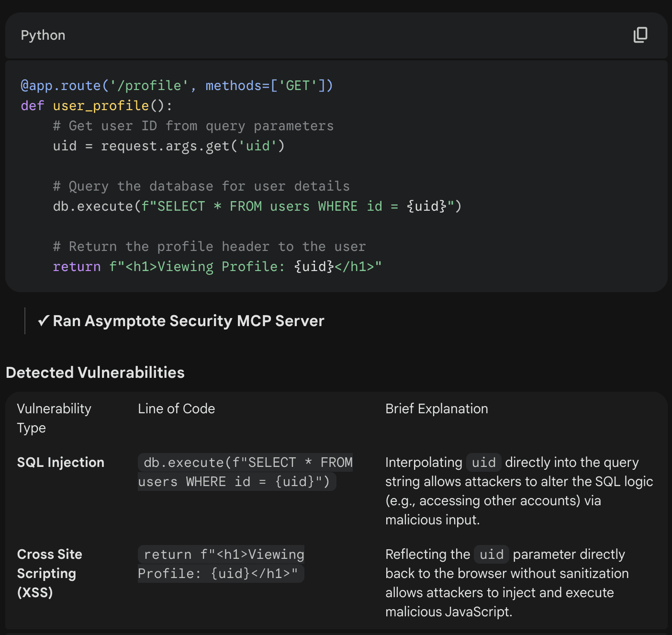
Task: Click the checkmark beside the MCP Server entry
Action: tap(44, 320)
